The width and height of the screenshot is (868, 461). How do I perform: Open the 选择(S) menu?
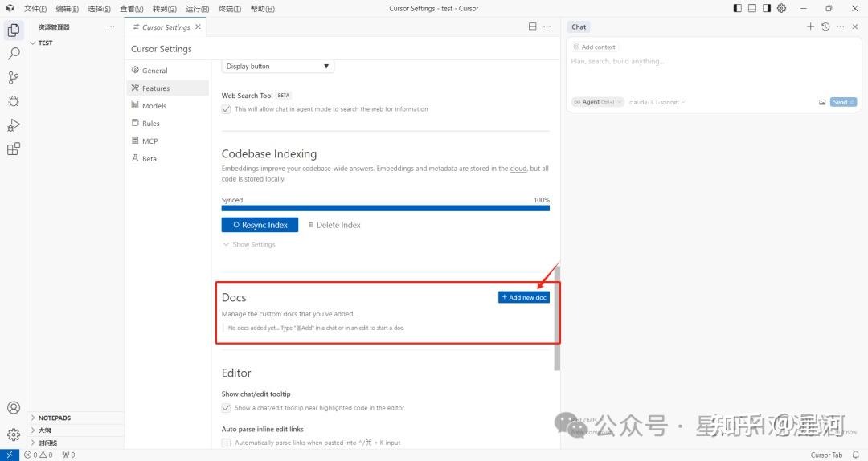[x=99, y=8]
